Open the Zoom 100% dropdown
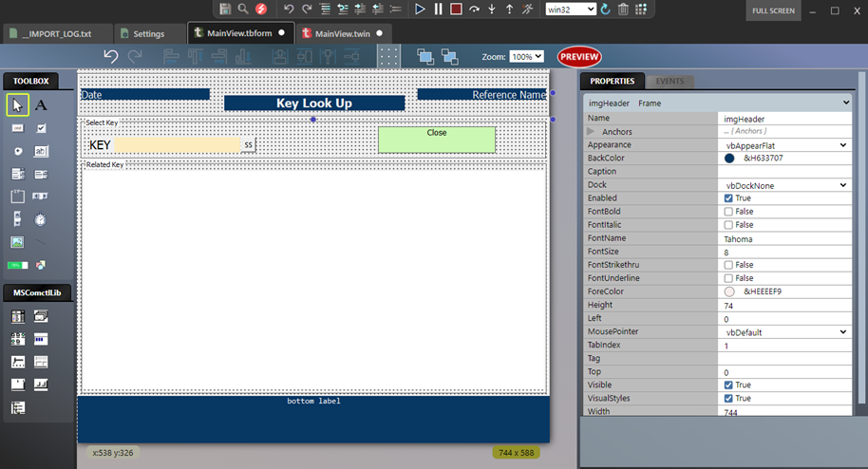This screenshot has width=868, height=469. click(x=526, y=56)
